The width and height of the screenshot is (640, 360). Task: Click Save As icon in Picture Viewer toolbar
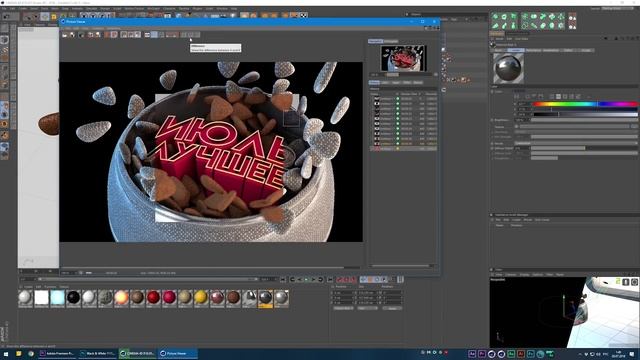pos(72,35)
